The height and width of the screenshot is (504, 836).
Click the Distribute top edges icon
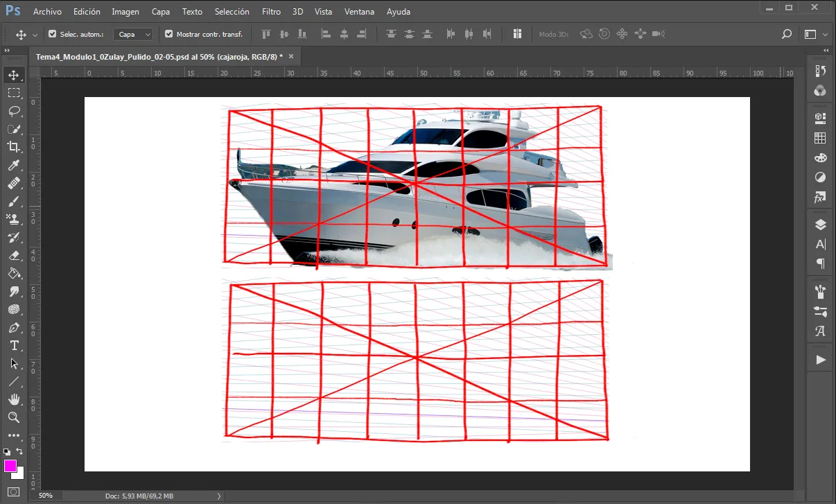click(391, 34)
